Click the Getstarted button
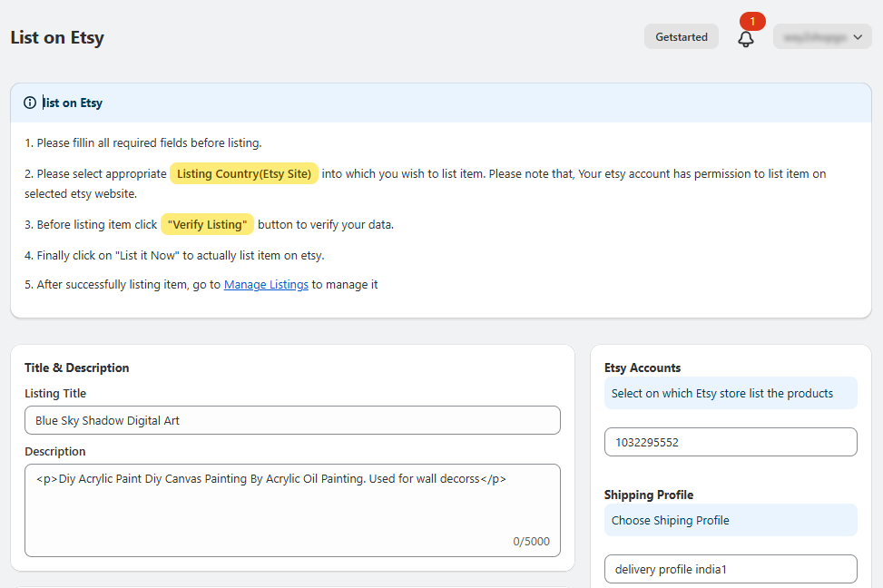The image size is (883, 588). [x=682, y=36]
